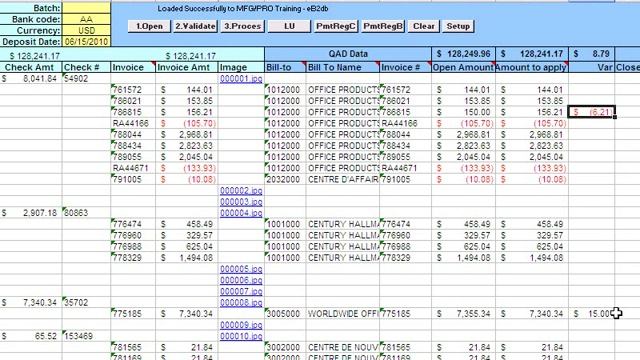Select bill-to name WORLDWIDE OFFI cell
This screenshot has height=360, width=640.
(343, 313)
